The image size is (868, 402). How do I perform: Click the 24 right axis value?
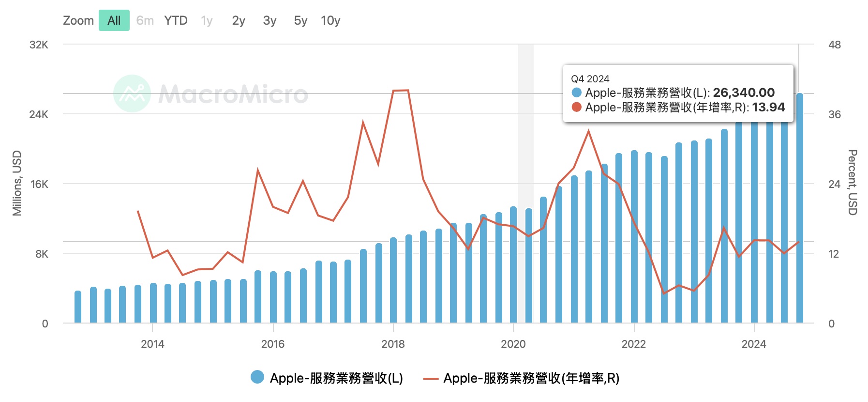coord(835,184)
